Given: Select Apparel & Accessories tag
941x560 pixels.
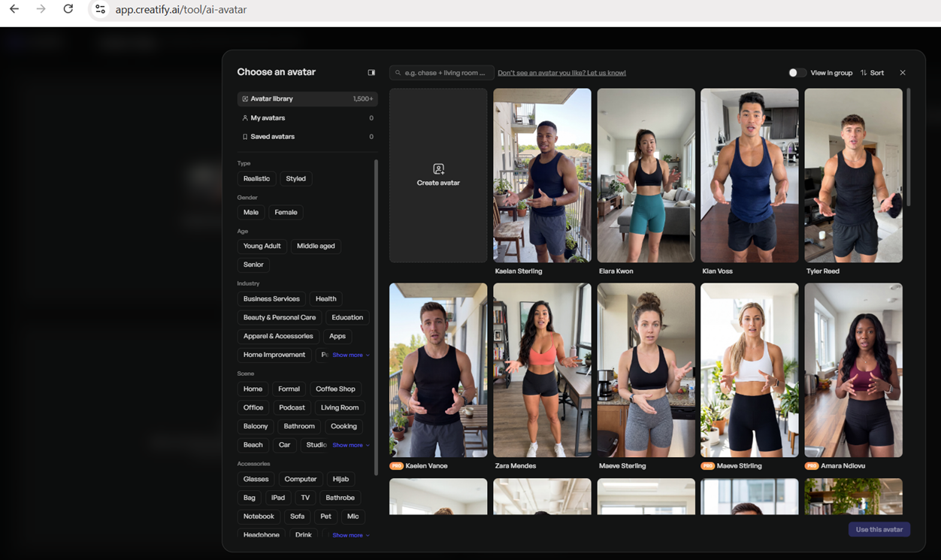Looking at the screenshot, I should 278,337.
